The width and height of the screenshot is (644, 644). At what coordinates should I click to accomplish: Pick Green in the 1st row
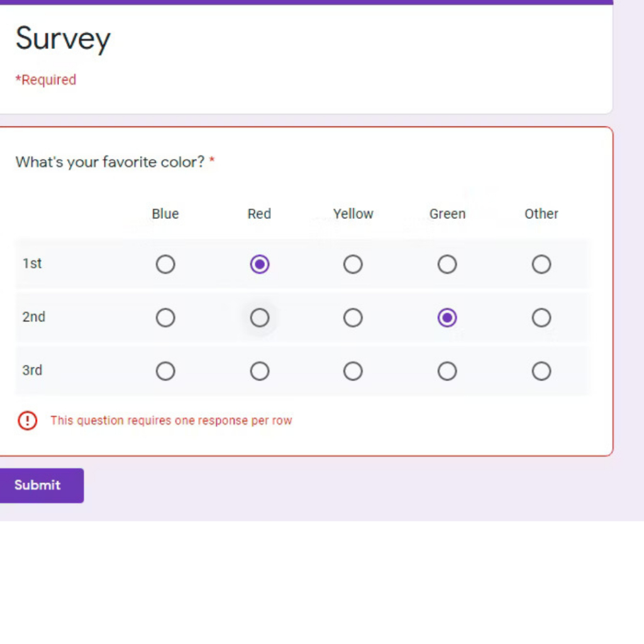tap(447, 264)
